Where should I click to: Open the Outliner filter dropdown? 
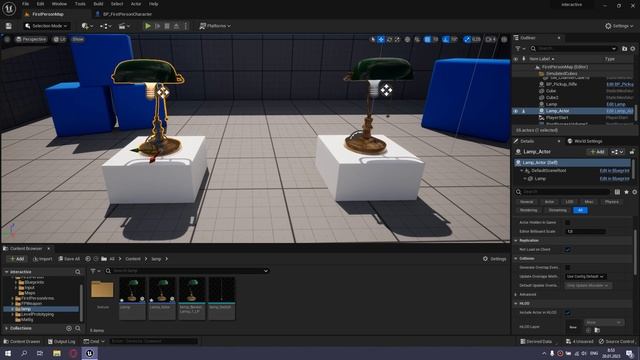[520, 49]
